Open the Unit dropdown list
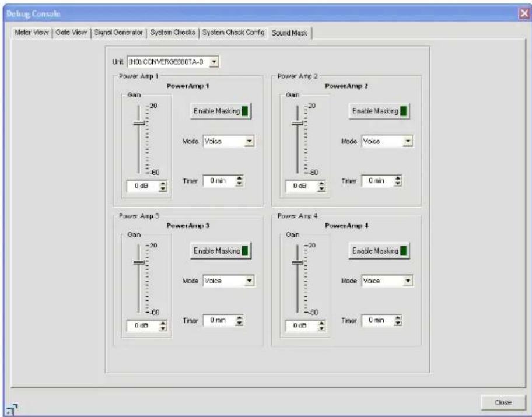532x417 pixels. (x=214, y=62)
